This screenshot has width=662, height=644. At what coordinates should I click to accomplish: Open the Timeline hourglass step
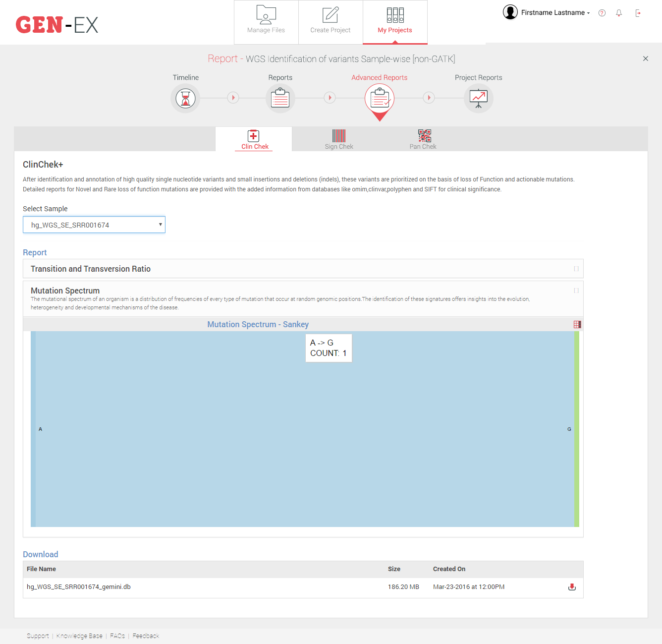[185, 98]
